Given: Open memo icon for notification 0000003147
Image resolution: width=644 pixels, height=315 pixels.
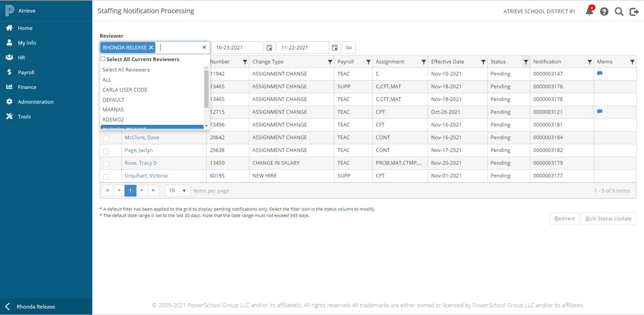Looking at the screenshot, I should (x=600, y=73).
